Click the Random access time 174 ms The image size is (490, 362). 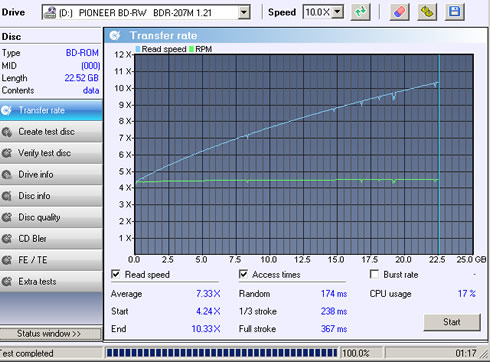pyautogui.click(x=334, y=294)
